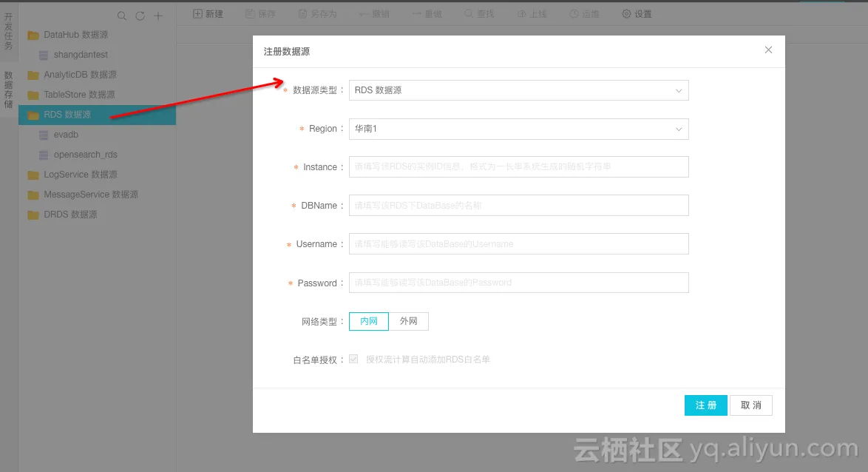Click the Instance input field
The image size is (868, 472).
point(519,166)
